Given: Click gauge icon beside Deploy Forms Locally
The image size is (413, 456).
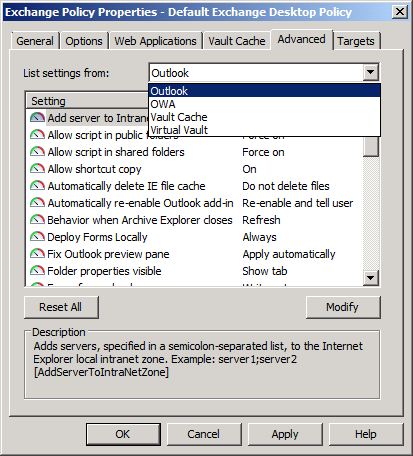Looking at the screenshot, I should click(37, 237).
